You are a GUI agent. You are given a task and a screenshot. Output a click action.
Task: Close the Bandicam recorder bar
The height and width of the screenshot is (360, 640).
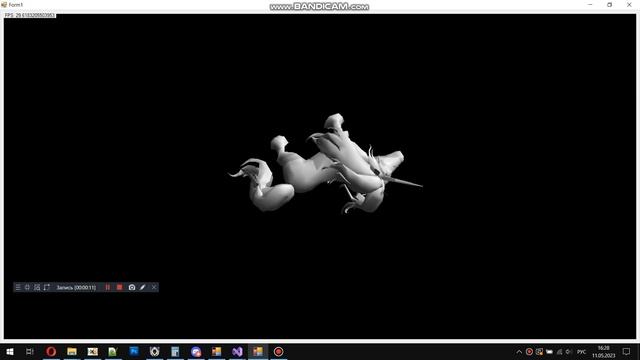154,287
